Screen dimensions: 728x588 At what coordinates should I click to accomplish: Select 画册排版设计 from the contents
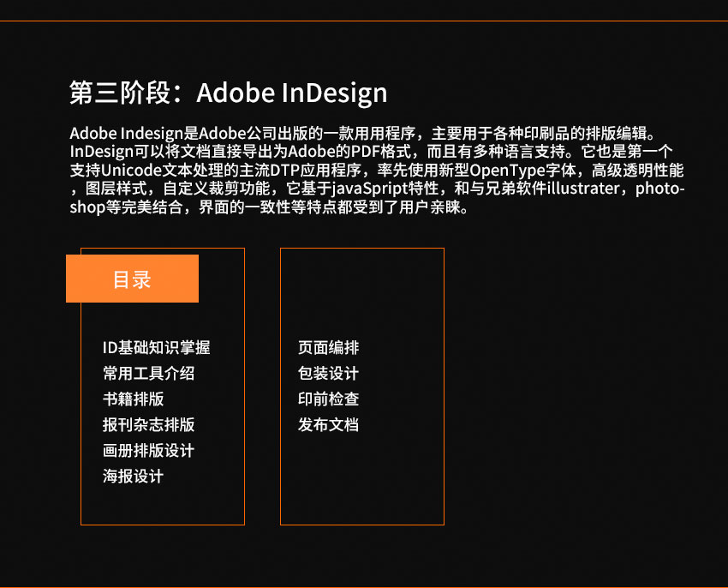pos(148,451)
